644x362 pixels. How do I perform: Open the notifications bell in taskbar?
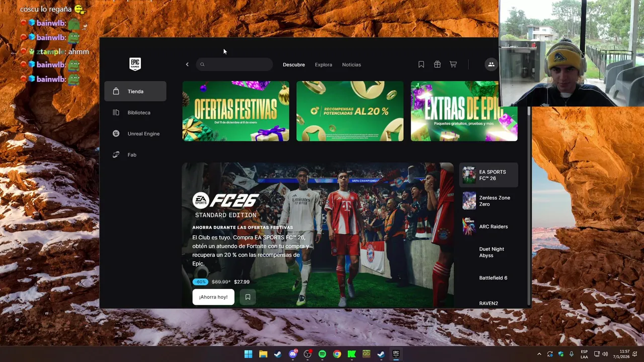tap(635, 354)
